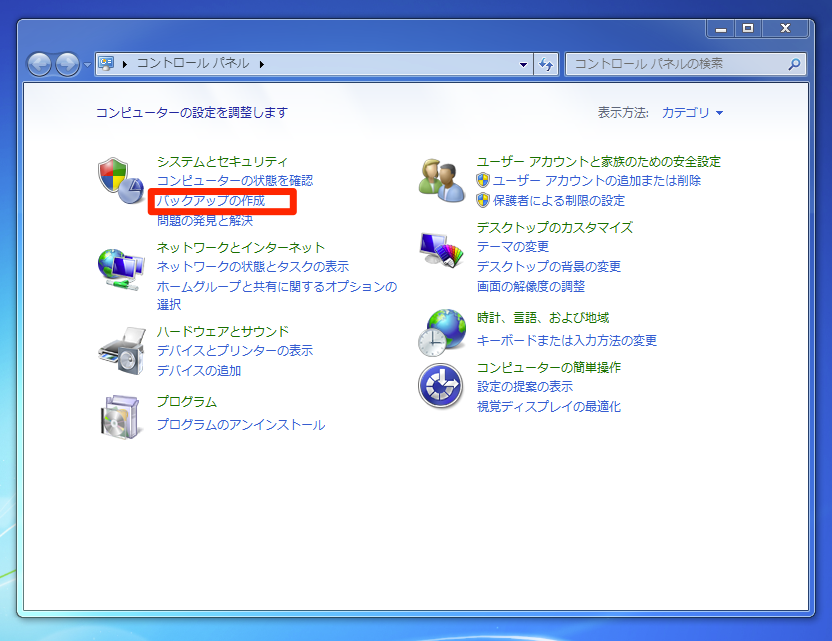Expand the address bar history dropdown arrow
This screenshot has width=832, height=641.
[523, 64]
